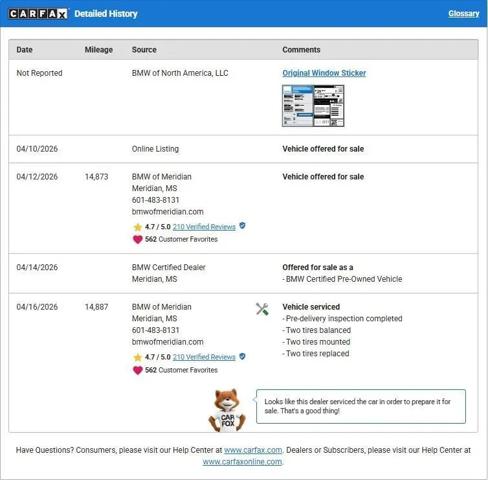Click the window sticker thumbnail image
The height and width of the screenshot is (480, 488).
(x=313, y=106)
